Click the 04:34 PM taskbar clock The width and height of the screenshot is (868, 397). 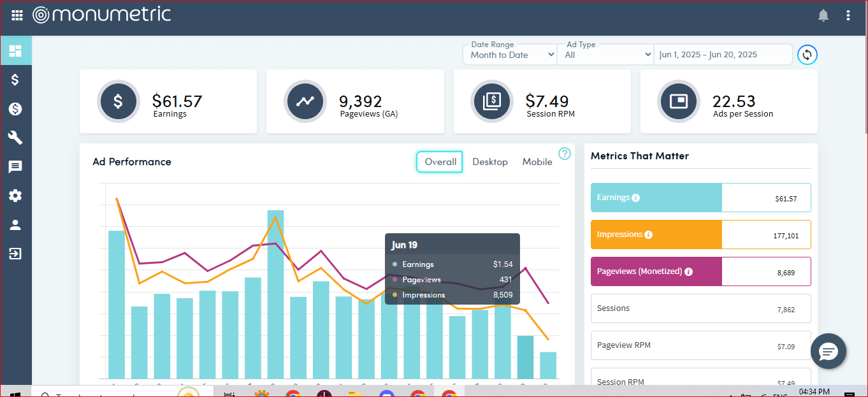pos(814,391)
